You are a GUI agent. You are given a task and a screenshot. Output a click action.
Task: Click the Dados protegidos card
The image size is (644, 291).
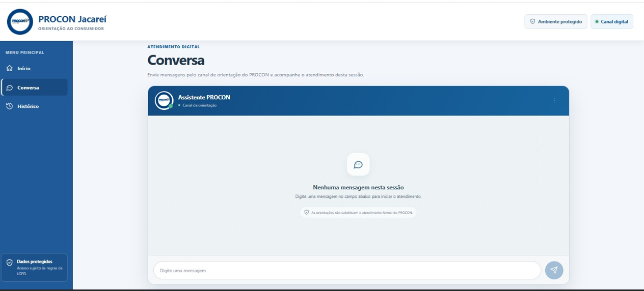[34, 267]
